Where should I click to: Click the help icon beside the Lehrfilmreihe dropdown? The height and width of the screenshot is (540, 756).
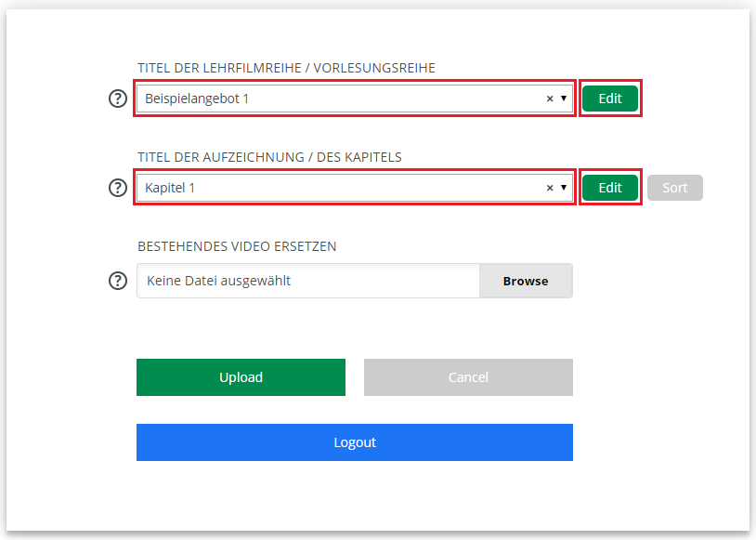pyautogui.click(x=118, y=99)
